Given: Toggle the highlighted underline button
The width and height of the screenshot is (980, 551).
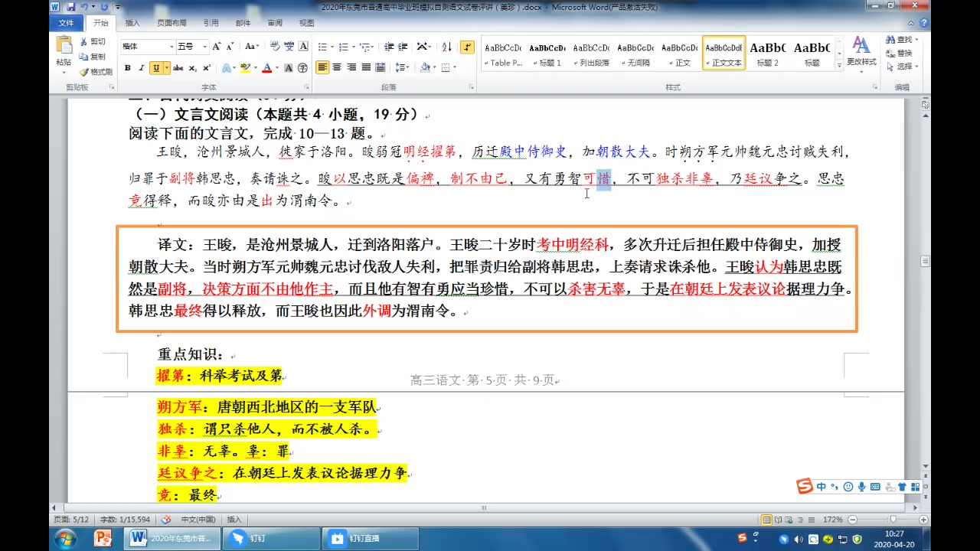Looking at the screenshot, I should 155,68.
